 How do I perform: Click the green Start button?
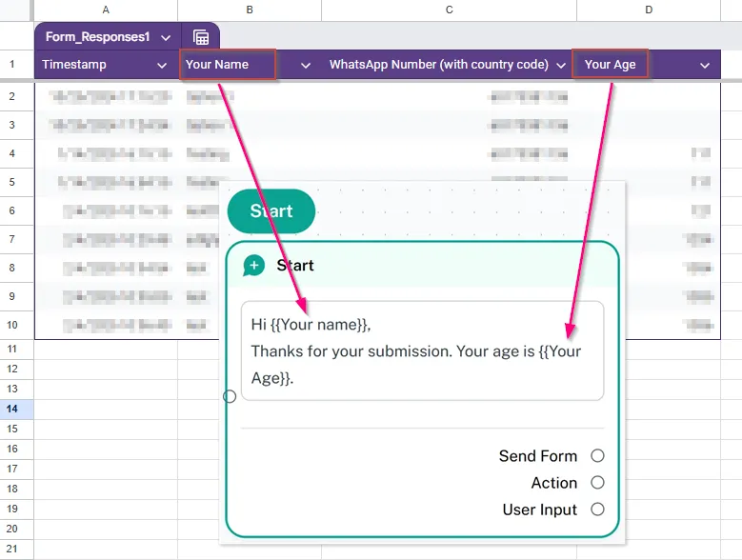(271, 211)
